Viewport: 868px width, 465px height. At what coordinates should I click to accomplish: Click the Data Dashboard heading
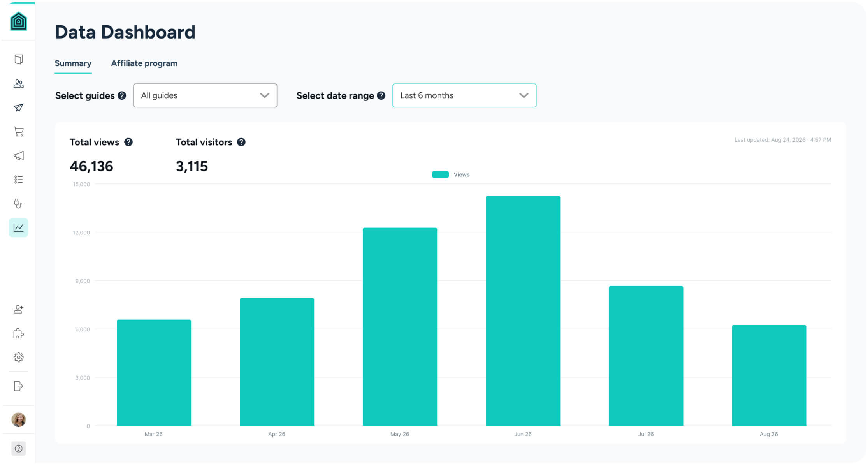pyautogui.click(x=125, y=32)
